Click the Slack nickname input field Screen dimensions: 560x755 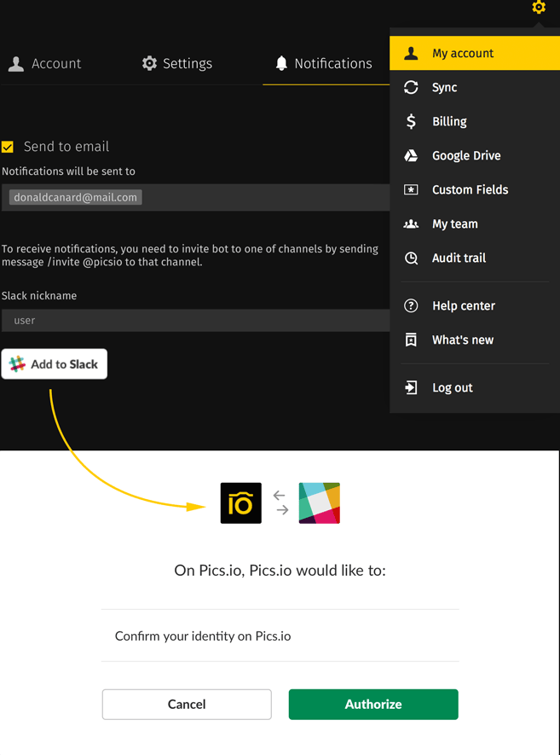pos(195,320)
